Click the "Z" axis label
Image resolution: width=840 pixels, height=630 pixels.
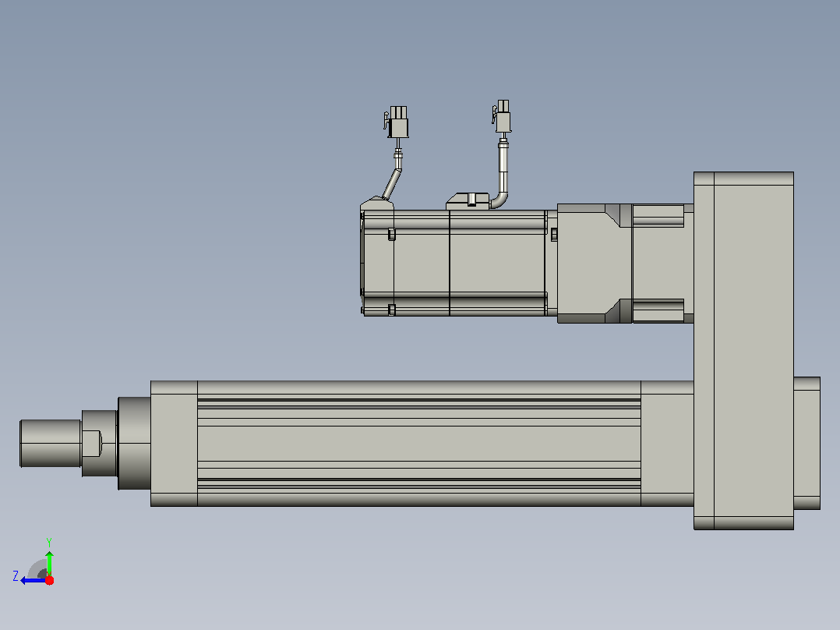pos(16,576)
